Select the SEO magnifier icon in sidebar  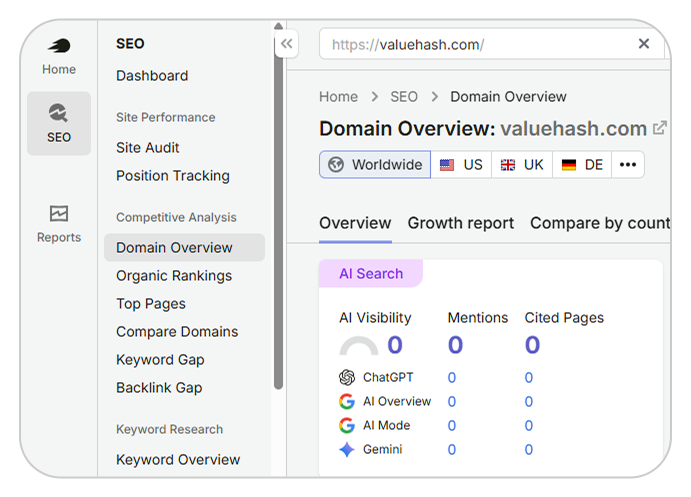(58, 112)
